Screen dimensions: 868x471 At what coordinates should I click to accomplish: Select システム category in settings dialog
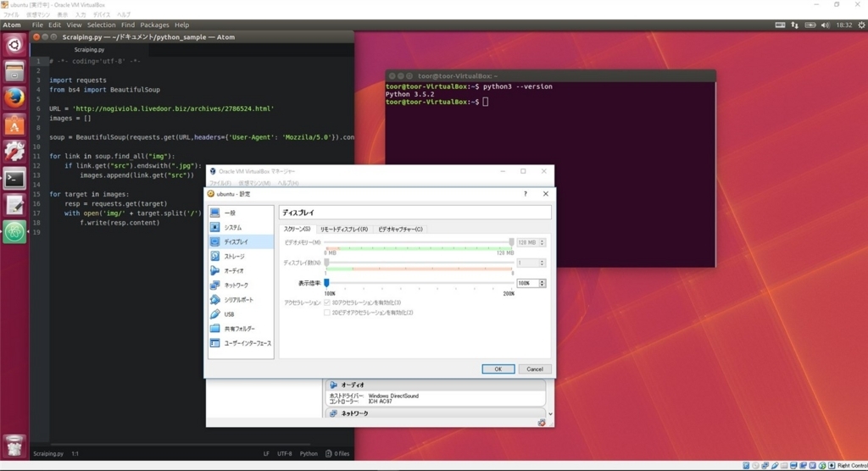[x=241, y=228]
